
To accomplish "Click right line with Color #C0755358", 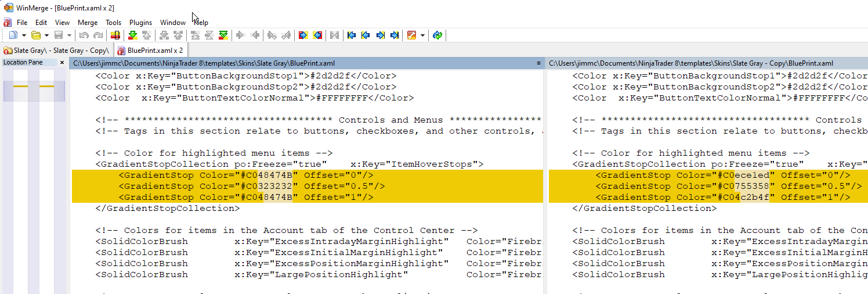I will (x=708, y=187).
